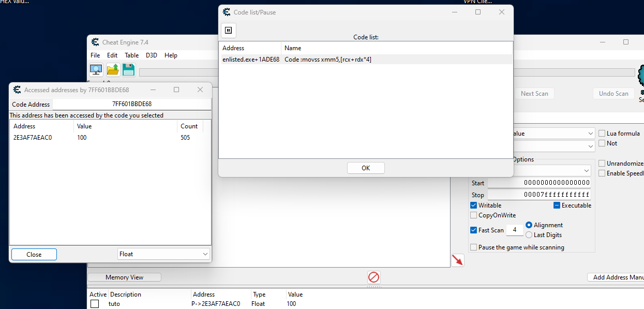Click Cheat Engine logo in Accessed addresses title
The height and width of the screenshot is (309, 644).
pos(17,90)
